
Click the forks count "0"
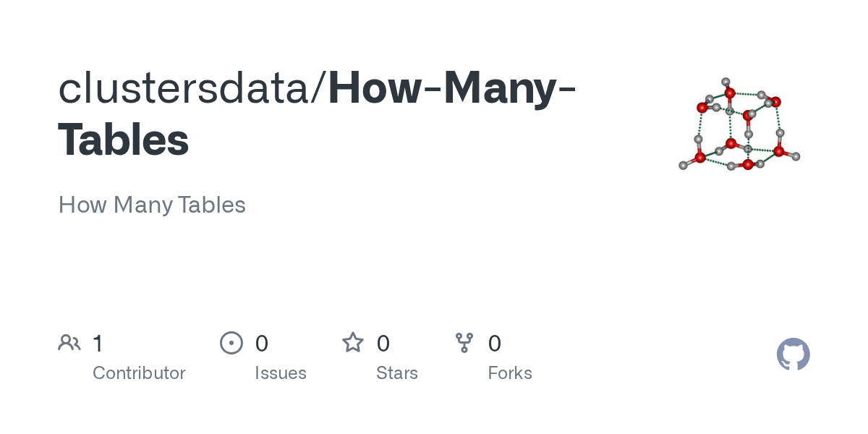coord(495,343)
